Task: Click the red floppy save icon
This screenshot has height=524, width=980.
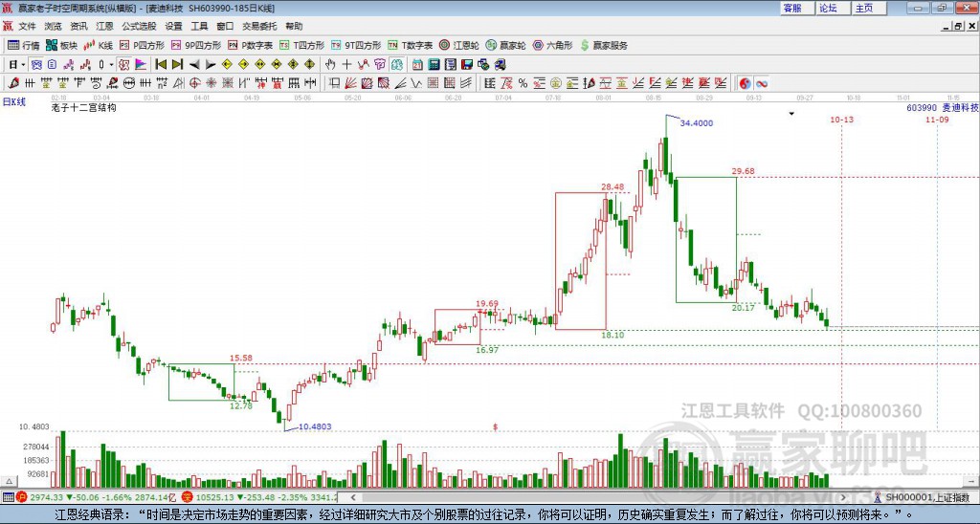Action: point(467,64)
